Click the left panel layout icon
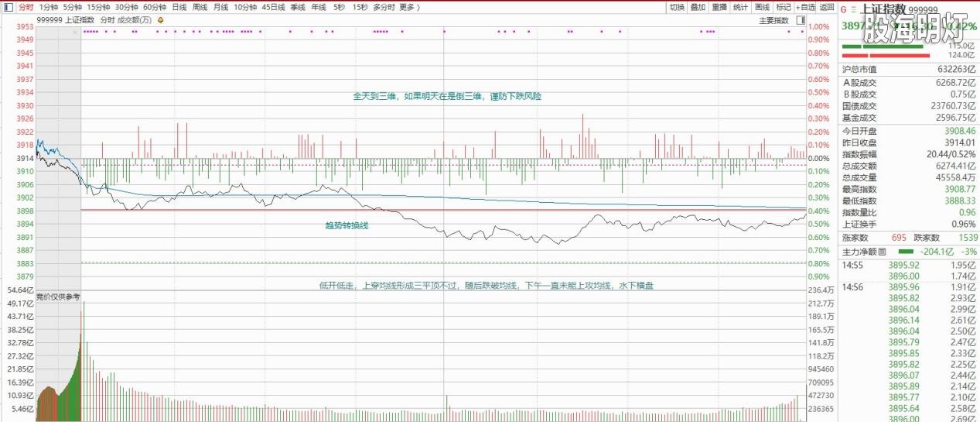 [7, 7]
